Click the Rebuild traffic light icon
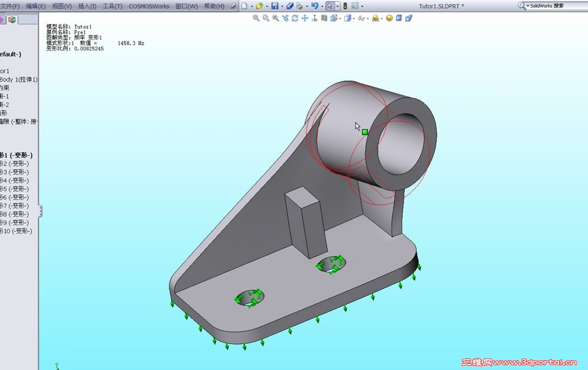Viewport: 588px width, 370px height. [x=345, y=6]
